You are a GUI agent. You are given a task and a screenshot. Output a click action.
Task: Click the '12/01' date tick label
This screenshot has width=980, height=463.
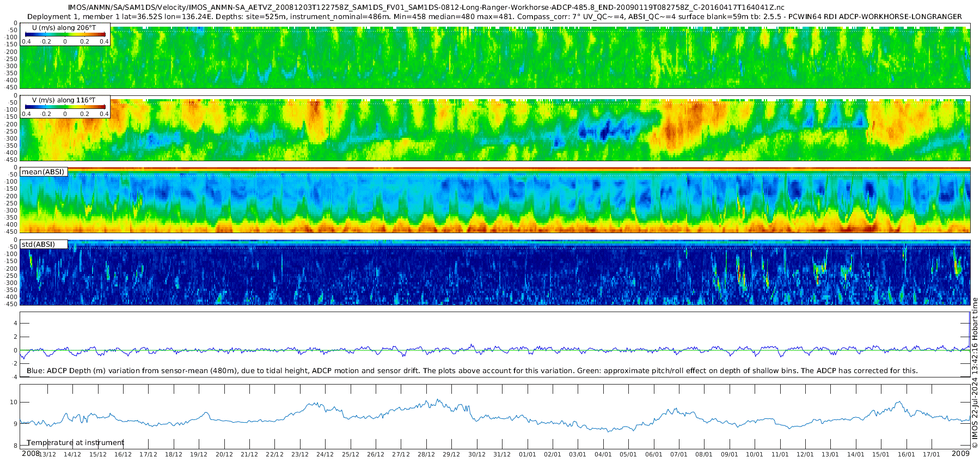pyautogui.click(x=805, y=455)
